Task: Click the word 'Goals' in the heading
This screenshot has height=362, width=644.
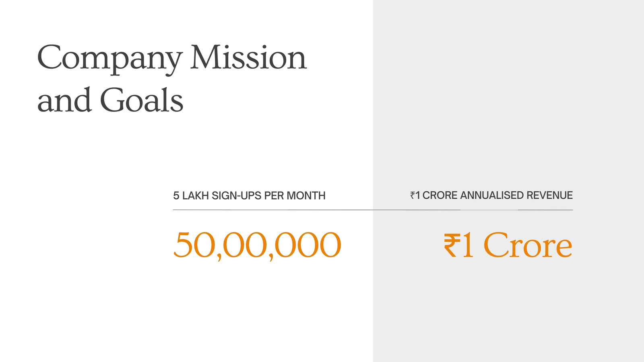Action: coord(141,100)
